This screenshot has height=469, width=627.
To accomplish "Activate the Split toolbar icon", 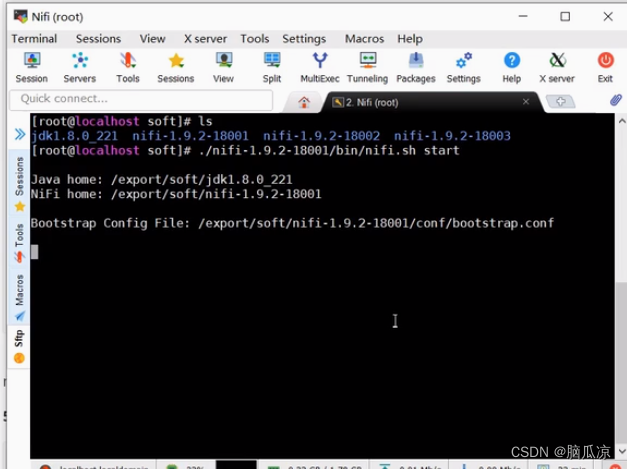I will 272,68.
